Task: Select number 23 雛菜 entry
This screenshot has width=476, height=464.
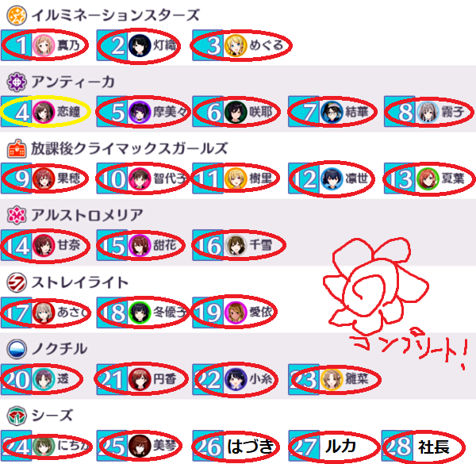Action: (334, 379)
